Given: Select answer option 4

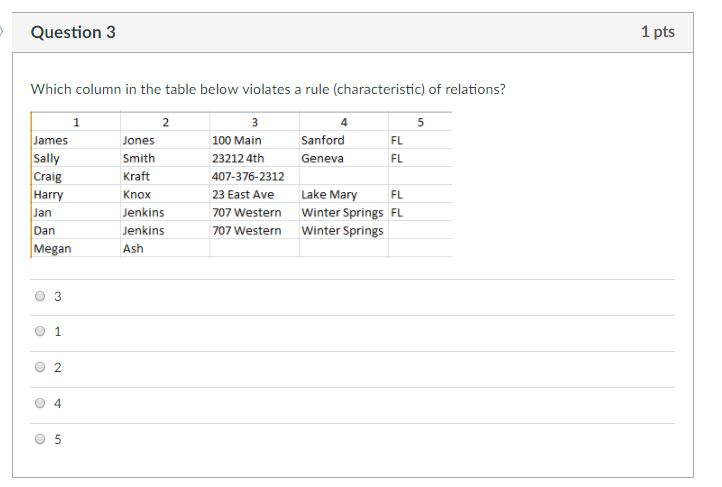Looking at the screenshot, I should coord(40,403).
